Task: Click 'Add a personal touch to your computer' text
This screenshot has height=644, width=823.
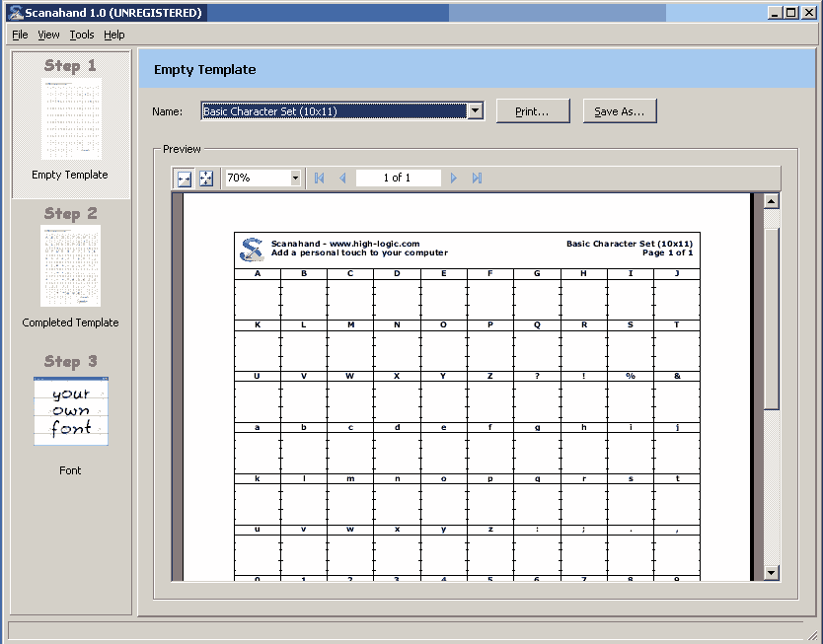Action: point(359,252)
